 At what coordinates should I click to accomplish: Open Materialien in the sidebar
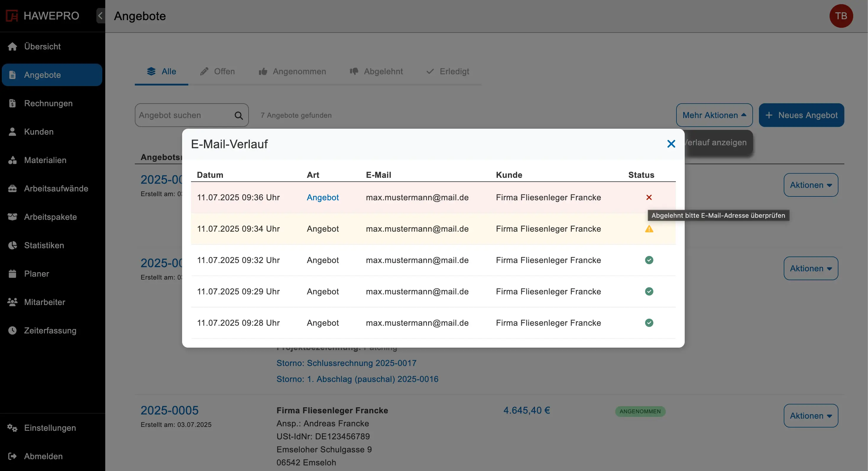[x=52, y=160]
